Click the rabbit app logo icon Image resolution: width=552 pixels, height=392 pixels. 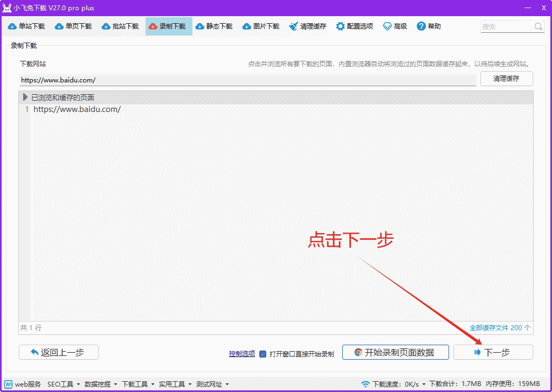tap(7, 8)
